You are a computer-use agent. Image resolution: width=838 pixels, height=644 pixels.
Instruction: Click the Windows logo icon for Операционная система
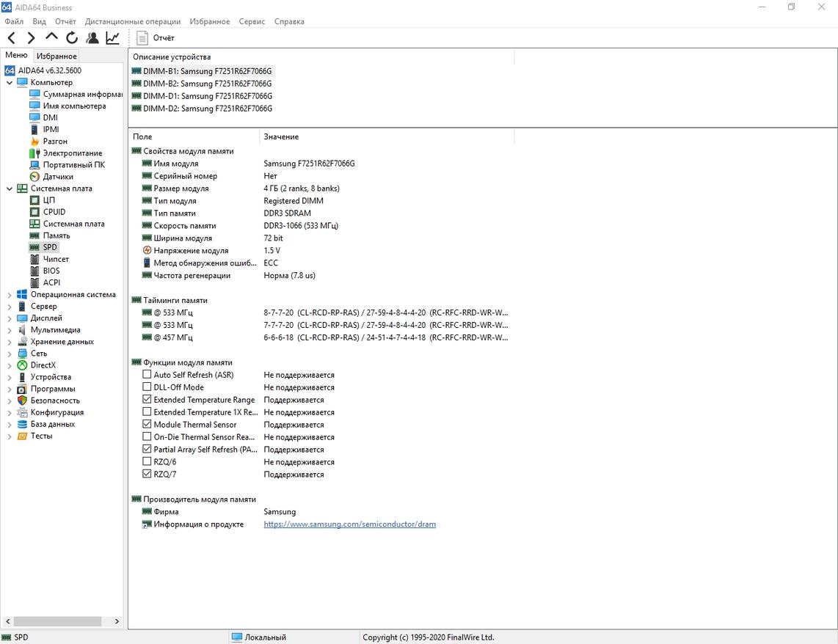22,294
